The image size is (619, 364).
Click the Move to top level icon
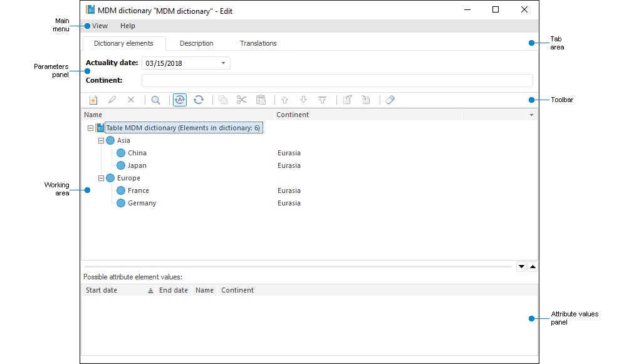pos(323,100)
